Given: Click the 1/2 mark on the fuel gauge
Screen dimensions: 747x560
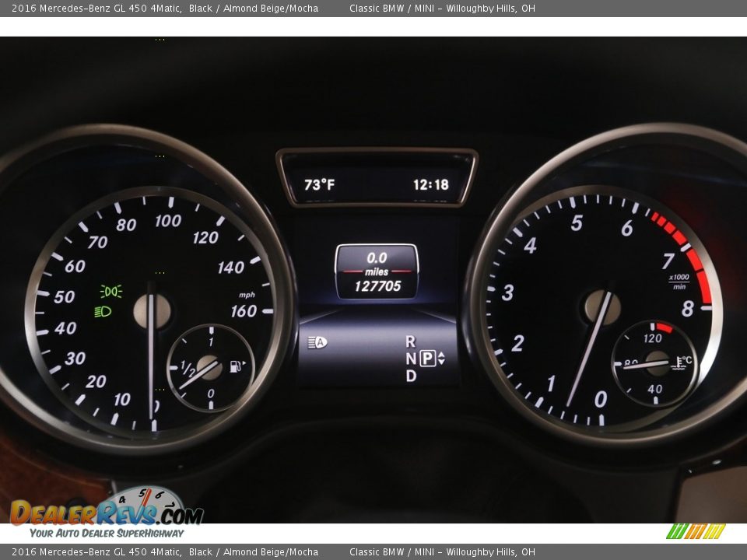Looking at the screenshot, I should [188, 368].
